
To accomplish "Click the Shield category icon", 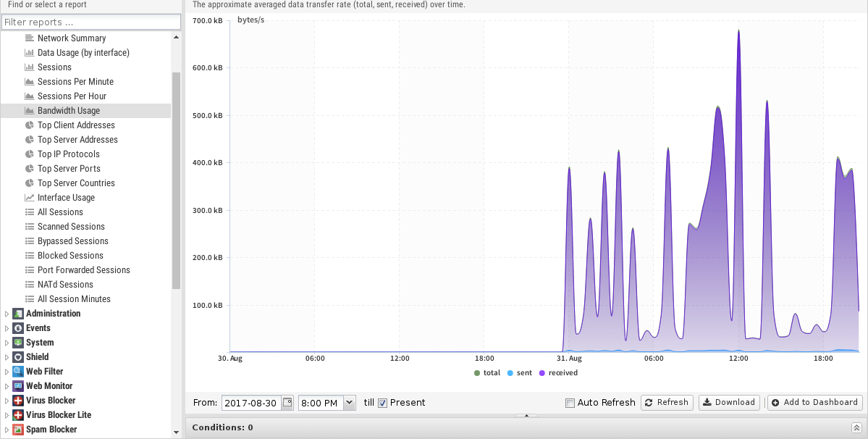I will point(18,357).
